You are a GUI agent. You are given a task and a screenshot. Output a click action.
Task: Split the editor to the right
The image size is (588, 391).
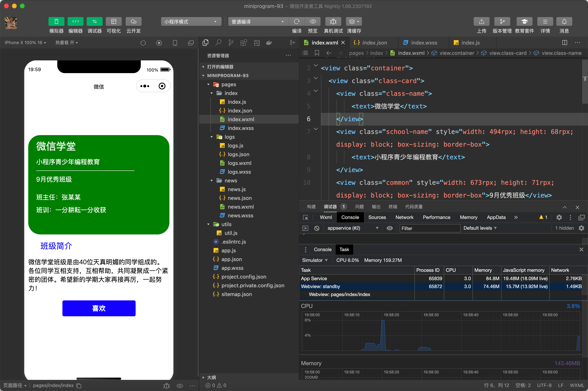565,43
